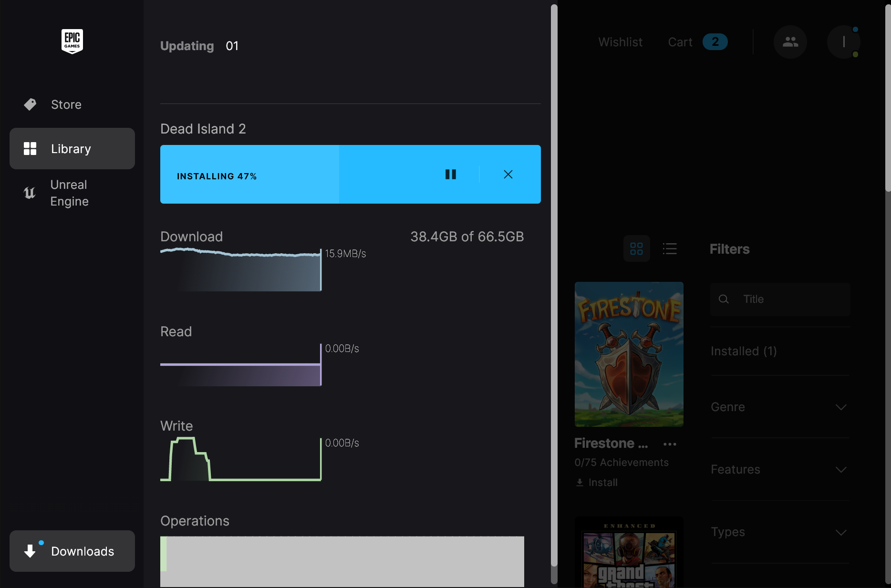Click the Operations progress bar

(342, 561)
